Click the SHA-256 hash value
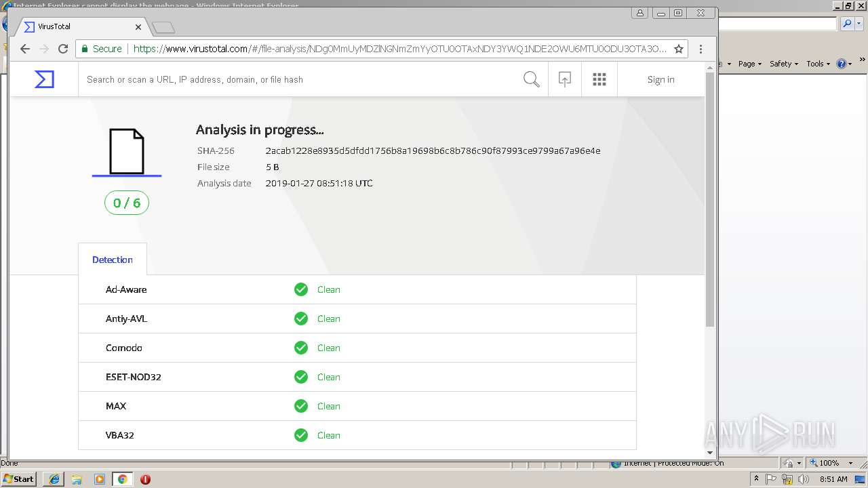868x488 pixels. (x=433, y=150)
